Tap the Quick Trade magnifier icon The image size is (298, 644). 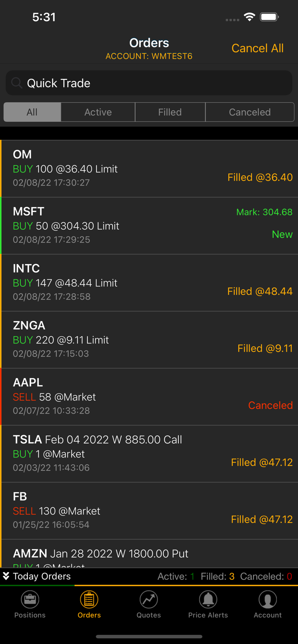[17, 83]
